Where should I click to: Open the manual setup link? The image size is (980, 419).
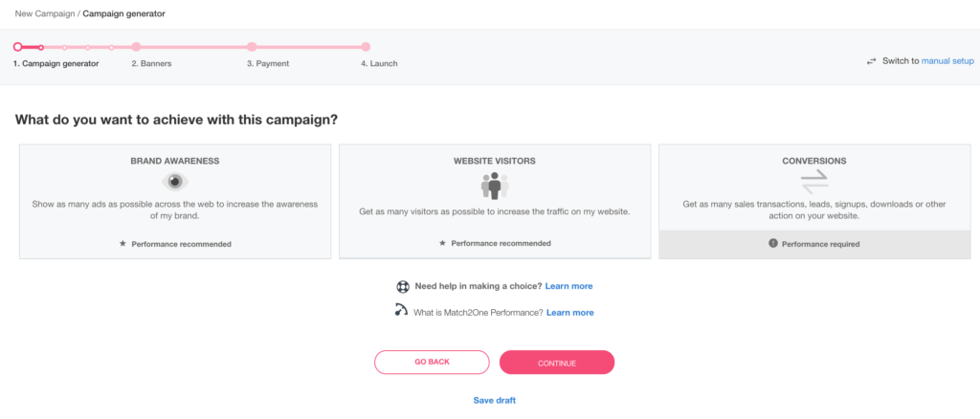pos(947,61)
